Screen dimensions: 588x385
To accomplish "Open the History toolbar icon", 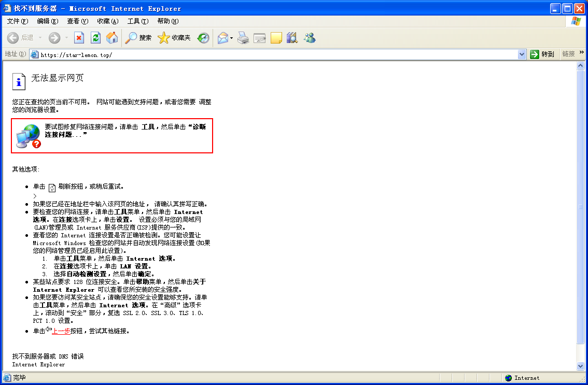I will coord(203,38).
